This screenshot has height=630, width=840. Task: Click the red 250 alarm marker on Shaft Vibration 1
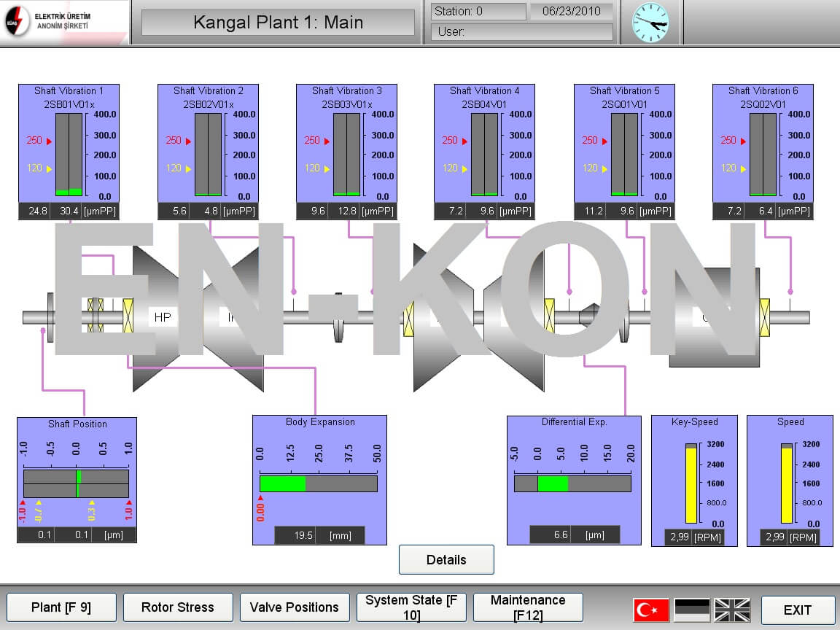[x=39, y=141]
